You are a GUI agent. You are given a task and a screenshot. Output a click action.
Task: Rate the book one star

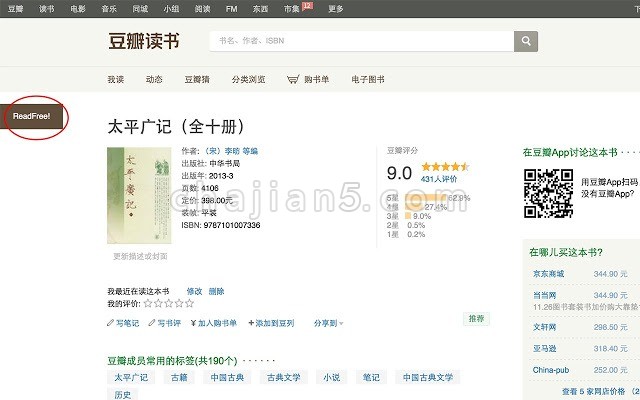pos(148,303)
